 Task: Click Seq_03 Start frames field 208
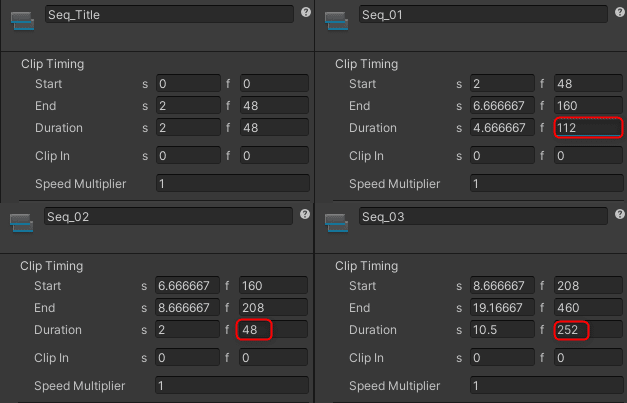tap(588, 285)
